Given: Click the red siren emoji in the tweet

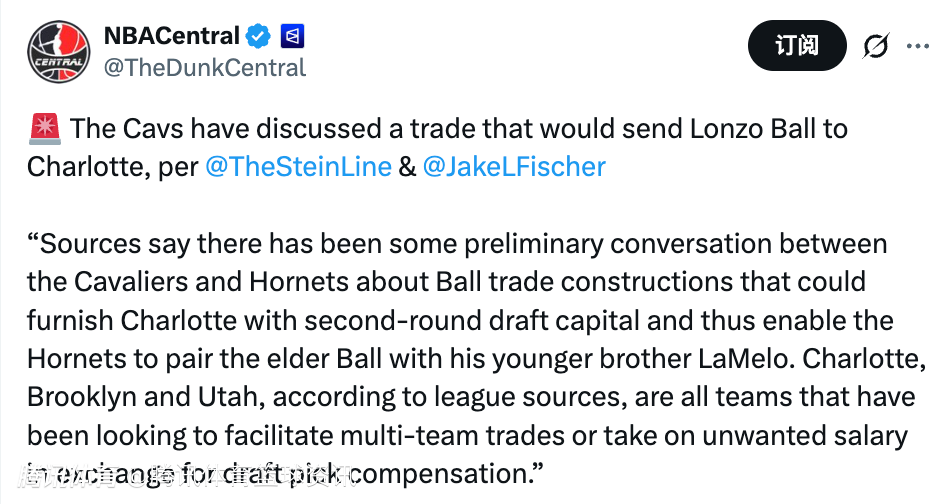Looking at the screenshot, I should coord(45,129).
